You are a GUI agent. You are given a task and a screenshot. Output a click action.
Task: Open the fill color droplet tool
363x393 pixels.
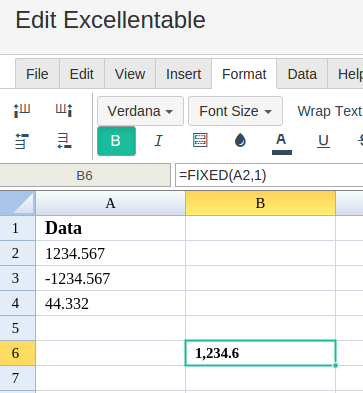(240, 141)
